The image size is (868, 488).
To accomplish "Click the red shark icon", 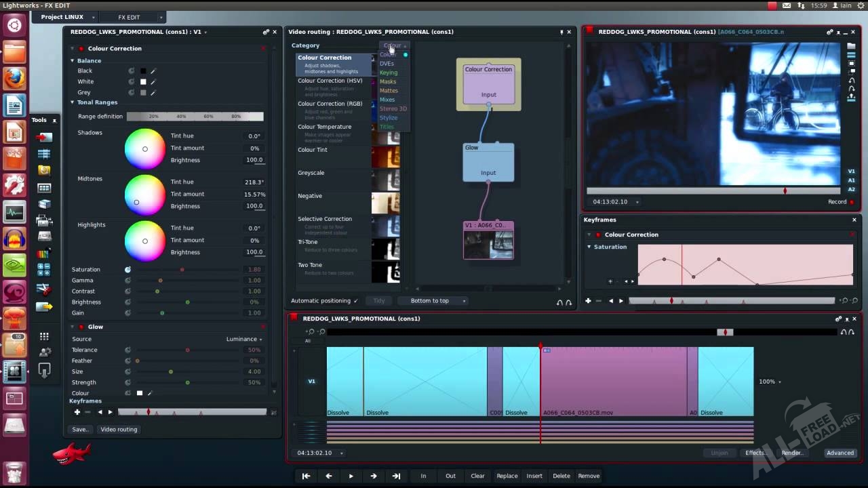I will pyautogui.click(x=71, y=453).
